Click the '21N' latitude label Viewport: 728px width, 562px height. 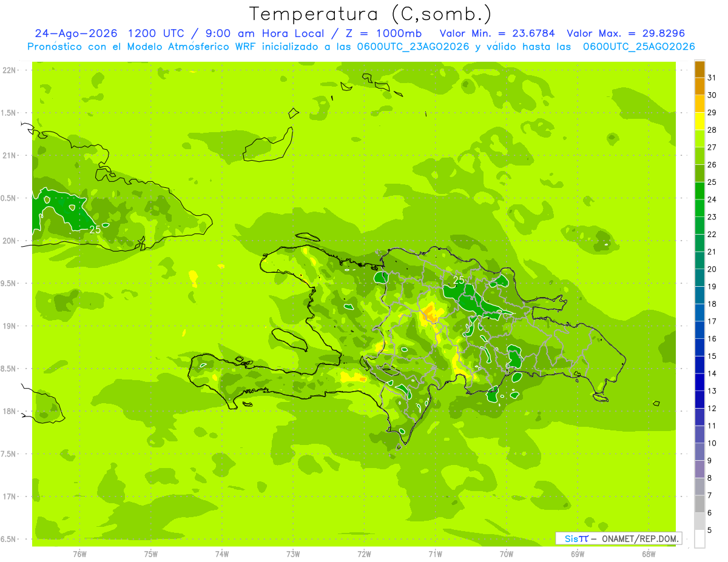(9, 155)
